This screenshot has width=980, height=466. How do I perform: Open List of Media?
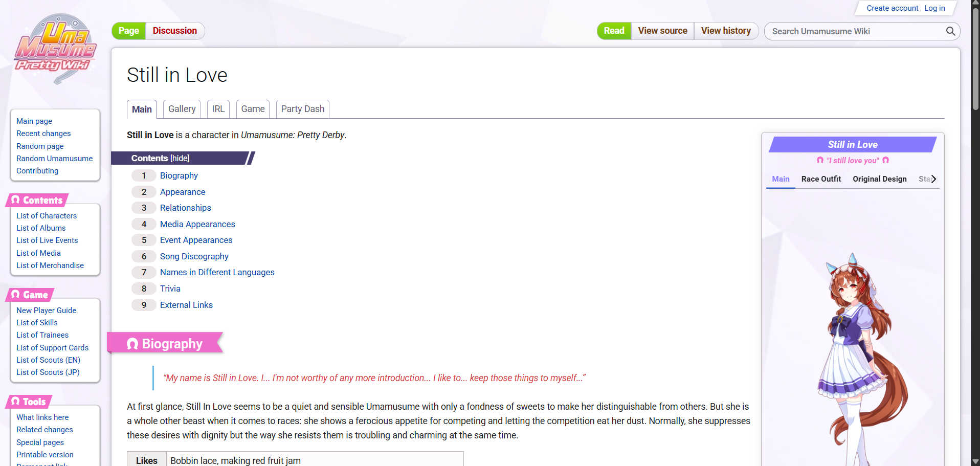click(x=38, y=253)
